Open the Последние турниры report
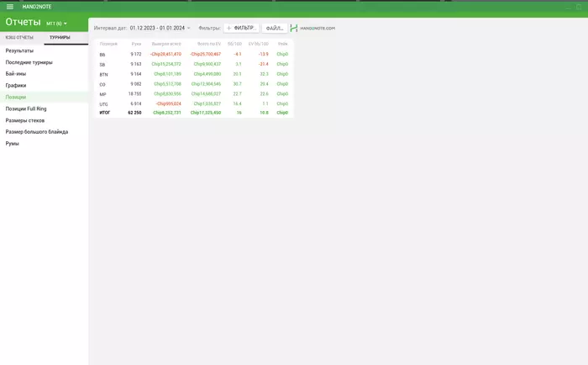 click(29, 62)
